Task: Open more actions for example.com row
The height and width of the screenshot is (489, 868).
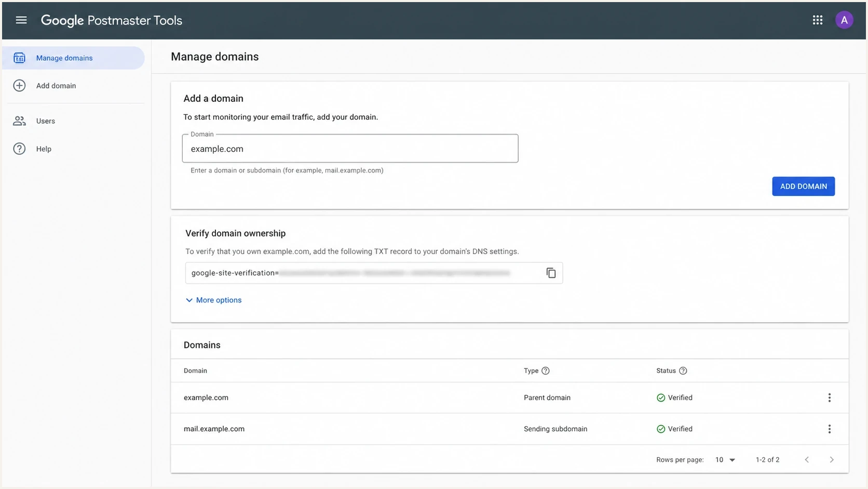Action: pyautogui.click(x=829, y=398)
